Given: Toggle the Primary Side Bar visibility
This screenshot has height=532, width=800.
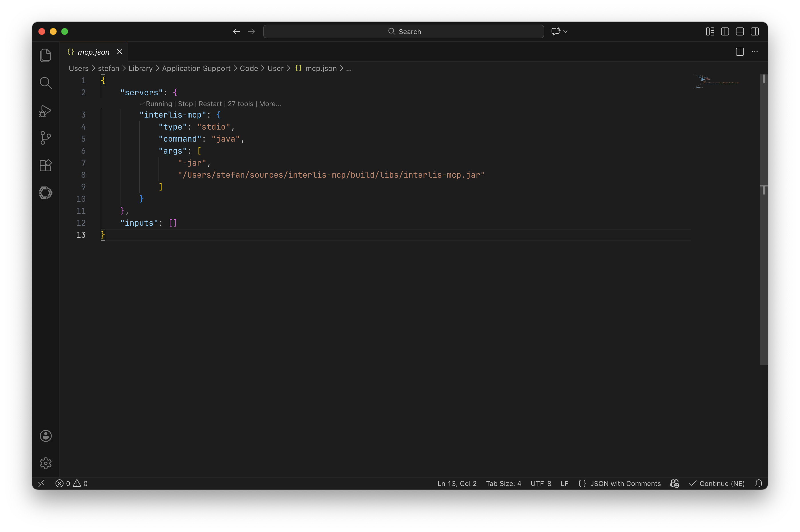Looking at the screenshot, I should [x=725, y=31].
